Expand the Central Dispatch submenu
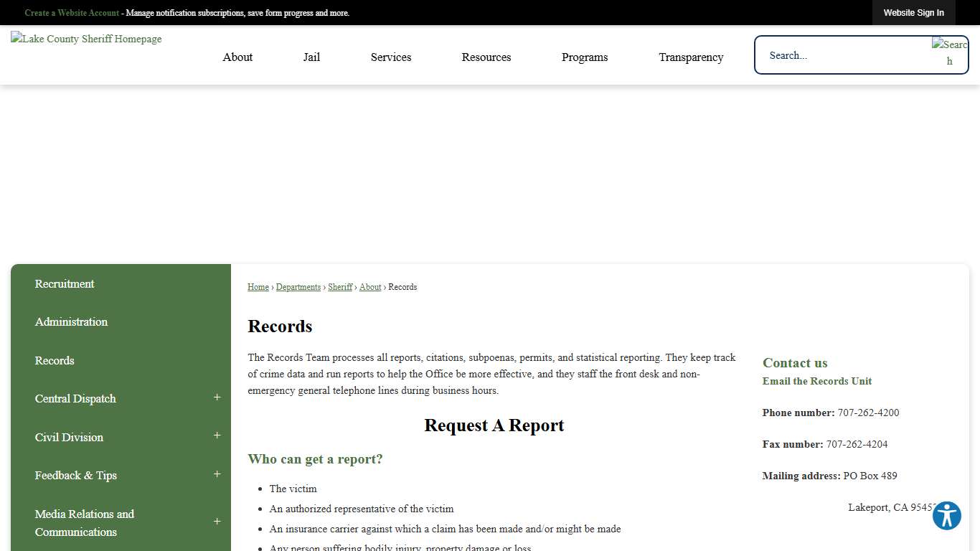Screen dimensions: 980x551 [x=217, y=398]
